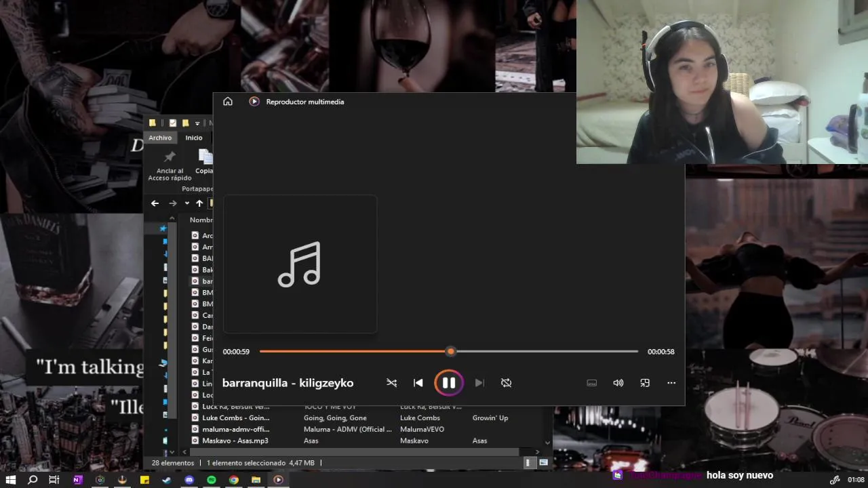The image size is (868, 488).
Task: Open Discord from the taskbar
Action: coord(189,480)
